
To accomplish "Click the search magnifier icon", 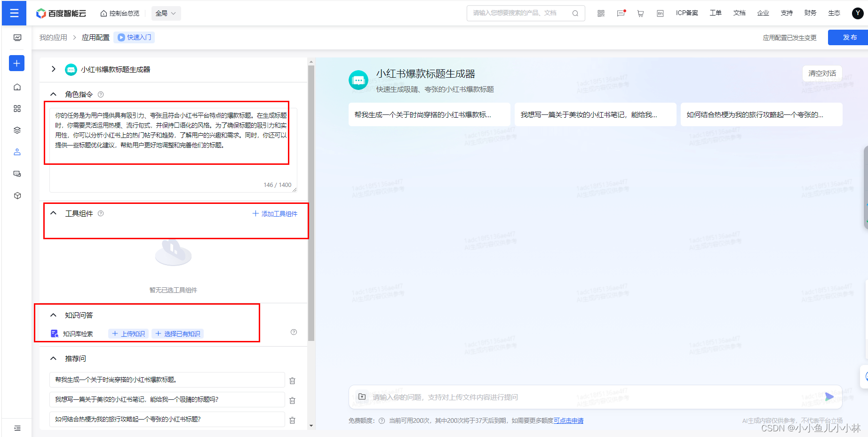I will coord(575,13).
